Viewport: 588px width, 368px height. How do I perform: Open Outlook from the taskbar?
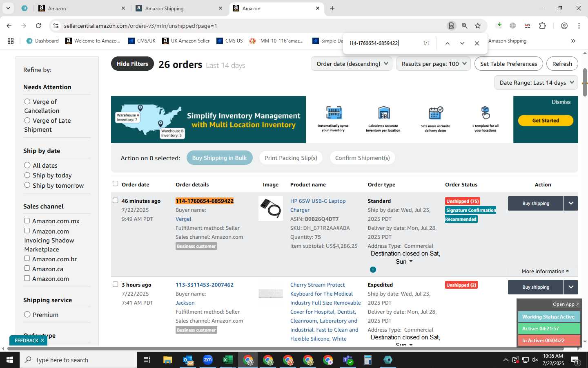(x=188, y=360)
